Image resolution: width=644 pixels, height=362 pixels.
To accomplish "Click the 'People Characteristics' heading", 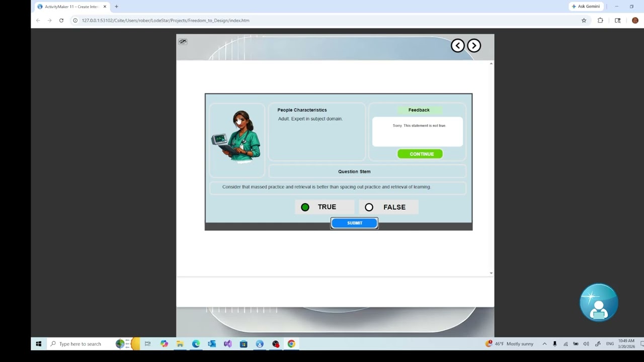I will [302, 110].
